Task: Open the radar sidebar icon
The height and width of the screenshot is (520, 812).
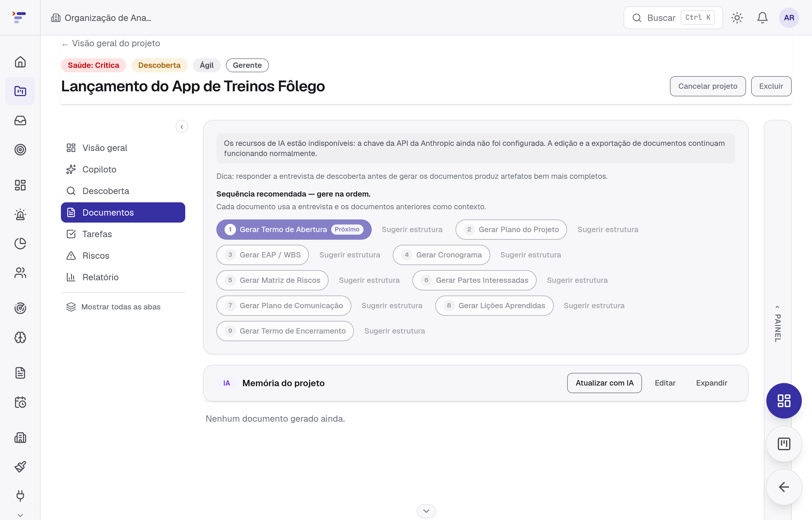Action: click(20, 308)
